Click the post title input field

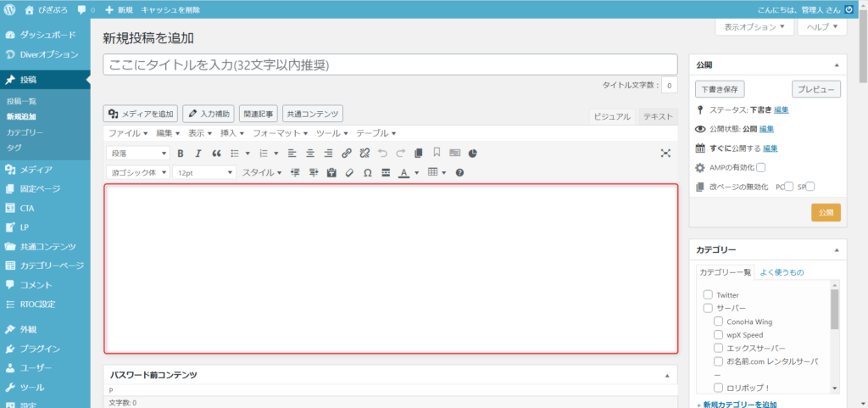tap(390, 64)
